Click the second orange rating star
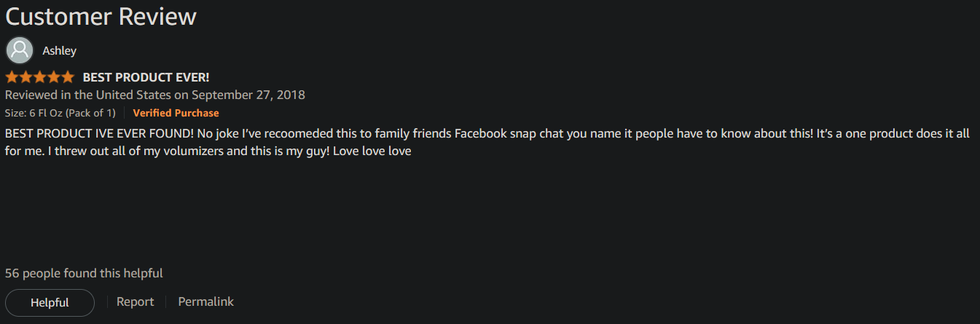This screenshot has height=324, width=980. 26,77
